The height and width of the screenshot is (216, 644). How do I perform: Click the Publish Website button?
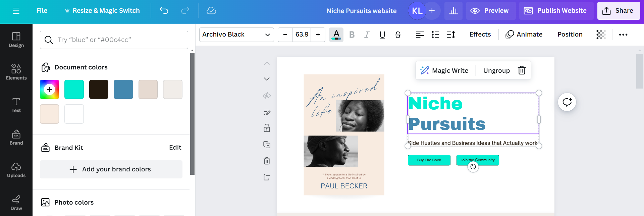[x=556, y=11]
